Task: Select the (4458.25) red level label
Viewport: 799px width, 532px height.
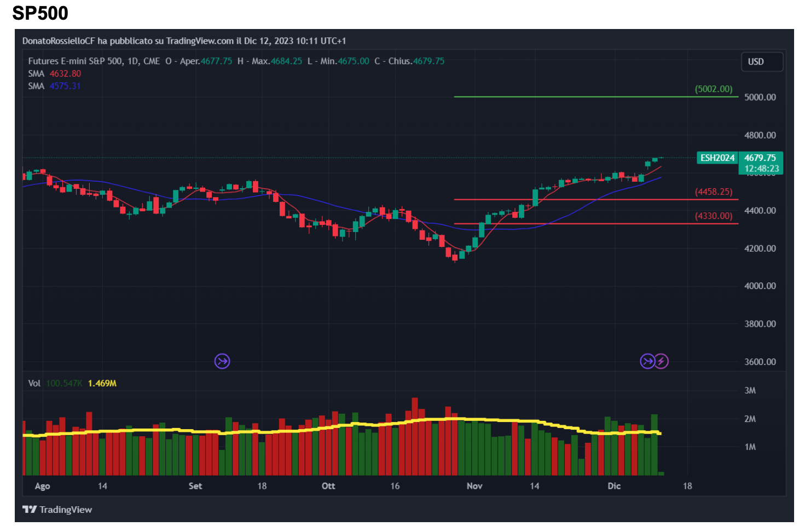Action: coord(714,192)
